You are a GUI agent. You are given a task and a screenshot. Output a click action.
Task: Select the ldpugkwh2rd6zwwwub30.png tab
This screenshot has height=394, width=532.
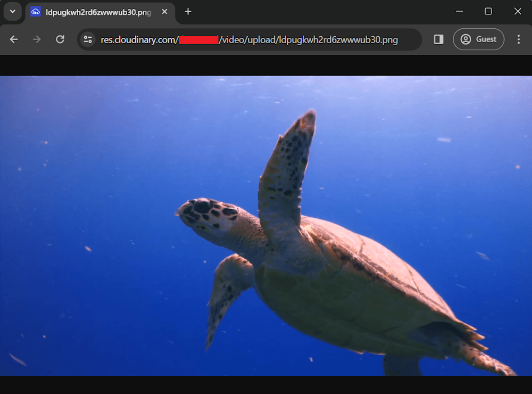click(x=98, y=12)
